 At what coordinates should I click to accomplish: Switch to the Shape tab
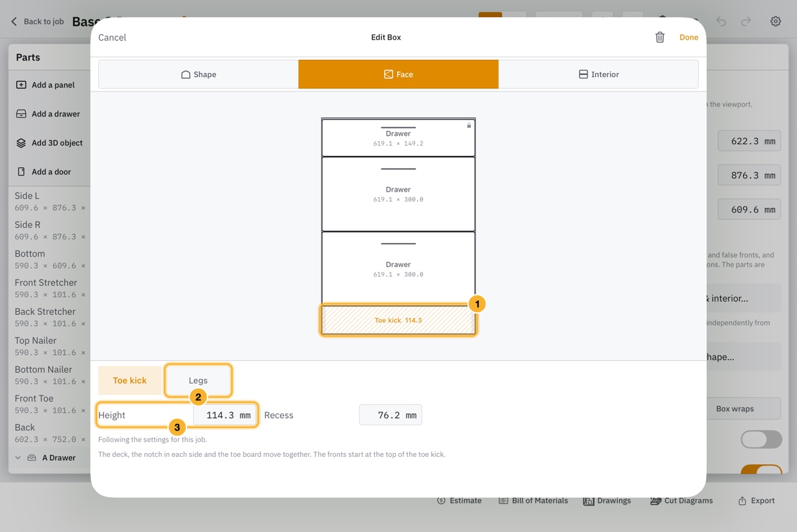pyautogui.click(x=198, y=74)
